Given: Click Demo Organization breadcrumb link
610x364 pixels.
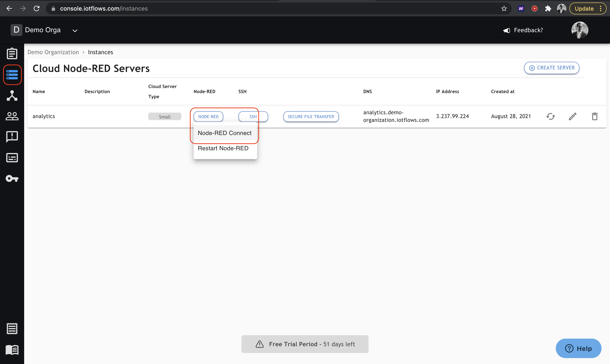Looking at the screenshot, I should pyautogui.click(x=53, y=52).
